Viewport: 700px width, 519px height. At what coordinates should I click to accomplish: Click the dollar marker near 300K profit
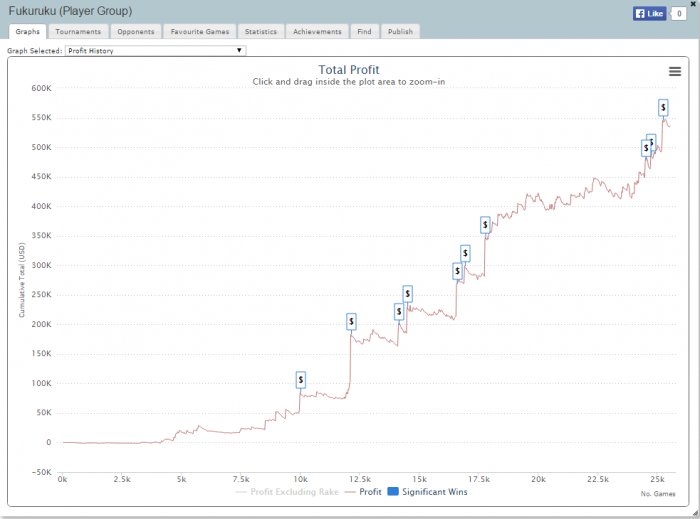point(465,253)
